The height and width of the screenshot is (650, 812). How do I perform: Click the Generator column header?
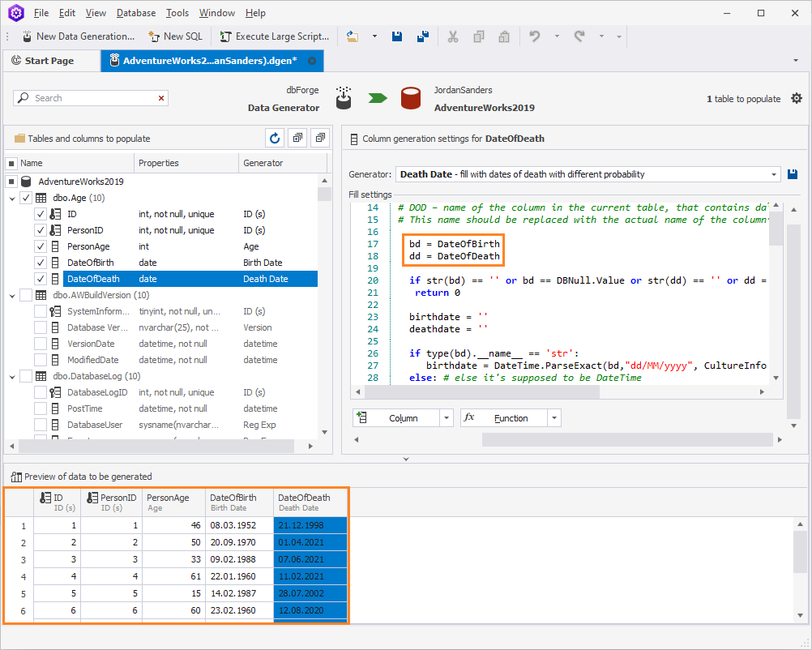[x=283, y=163]
